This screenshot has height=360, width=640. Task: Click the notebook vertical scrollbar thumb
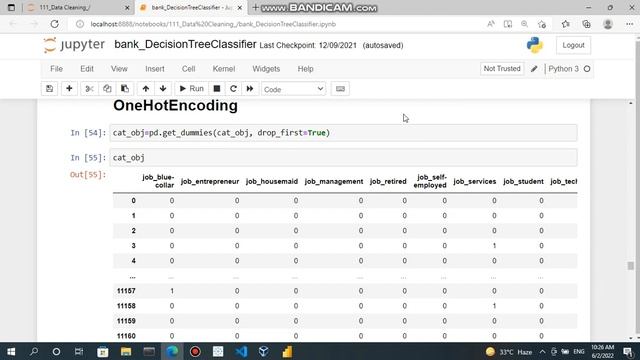pyautogui.click(x=631, y=266)
